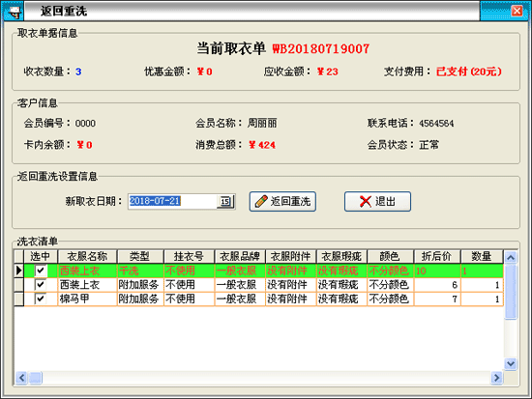Click the vertical scrollbar thumb of the list
Viewport: 532px width, 399px height.
[511, 292]
